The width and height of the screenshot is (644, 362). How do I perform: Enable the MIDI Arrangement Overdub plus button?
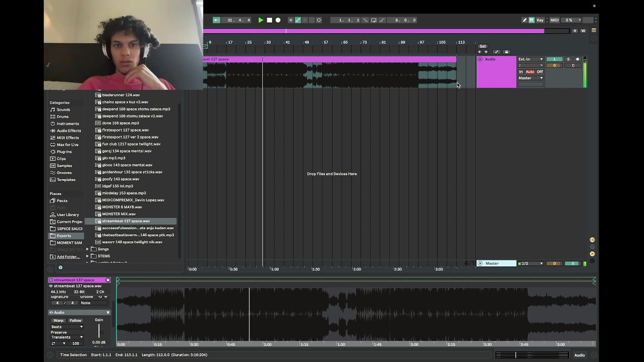coord(290,20)
